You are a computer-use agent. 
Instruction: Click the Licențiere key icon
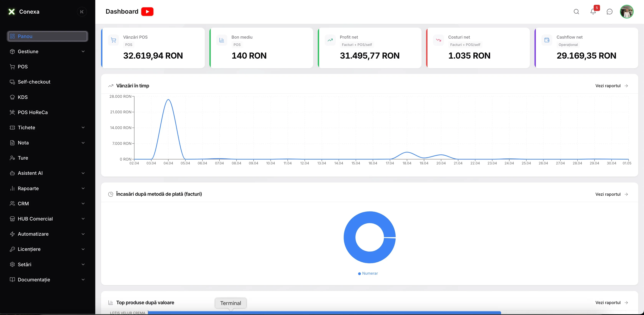12,249
